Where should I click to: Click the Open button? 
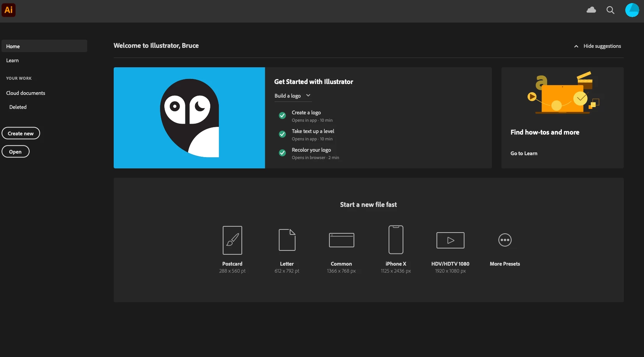coord(16,151)
